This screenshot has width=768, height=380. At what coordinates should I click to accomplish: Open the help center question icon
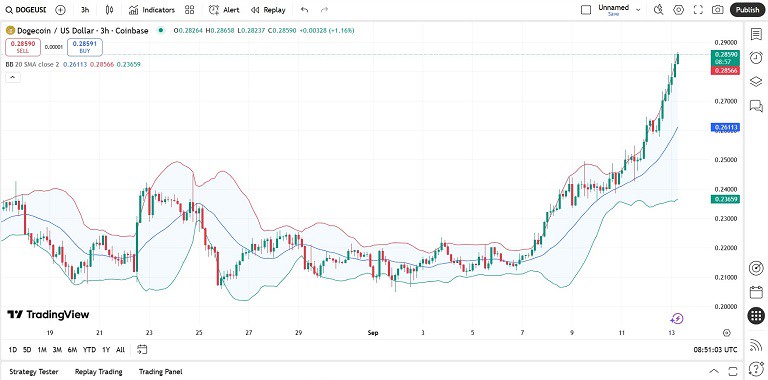(756, 368)
